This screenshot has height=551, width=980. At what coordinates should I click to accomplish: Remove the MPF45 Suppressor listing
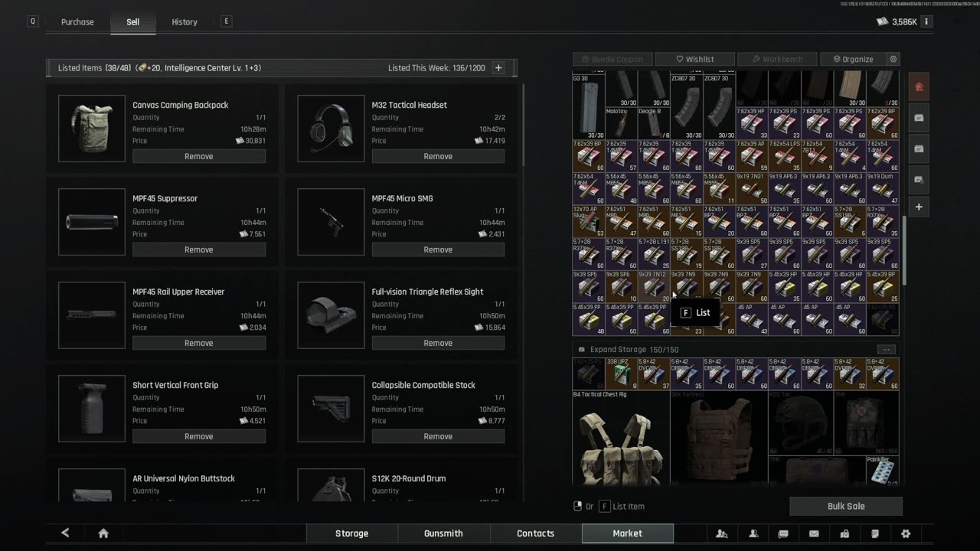click(199, 249)
